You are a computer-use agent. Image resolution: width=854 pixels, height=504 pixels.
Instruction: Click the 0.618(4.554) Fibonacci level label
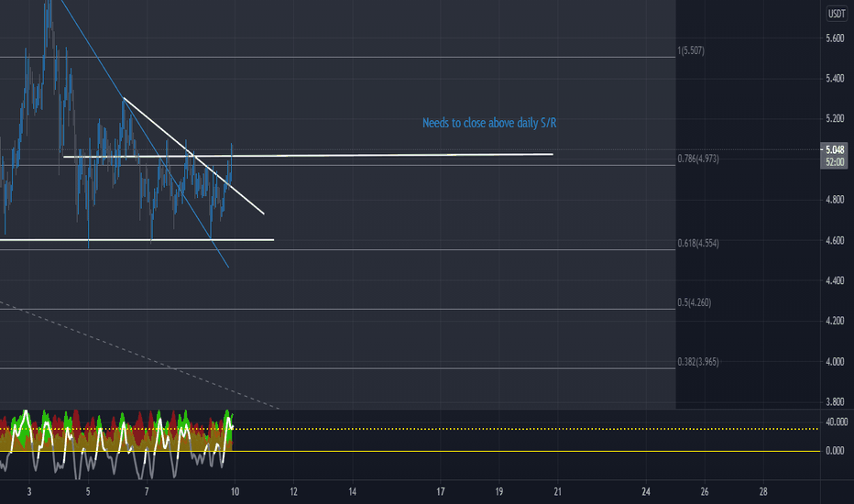697,243
